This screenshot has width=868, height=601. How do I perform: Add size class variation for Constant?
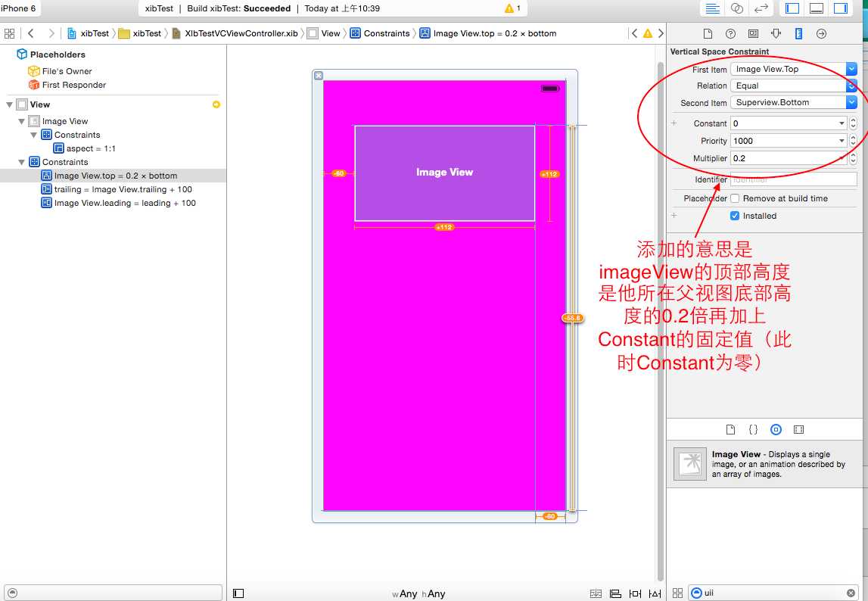click(674, 123)
